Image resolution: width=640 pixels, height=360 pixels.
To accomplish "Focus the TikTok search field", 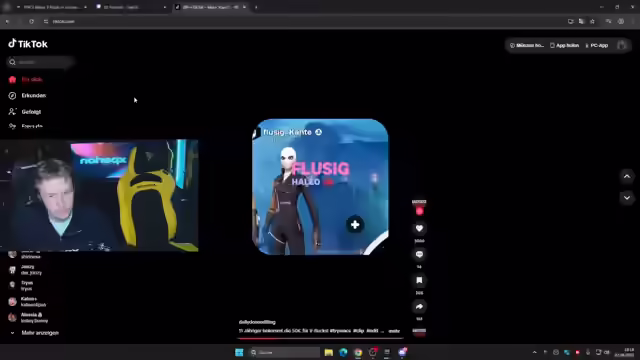I will point(41,62).
